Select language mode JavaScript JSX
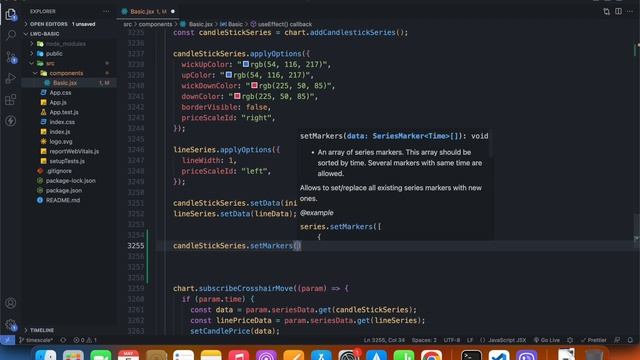The height and width of the screenshot is (360, 640). 503,340
